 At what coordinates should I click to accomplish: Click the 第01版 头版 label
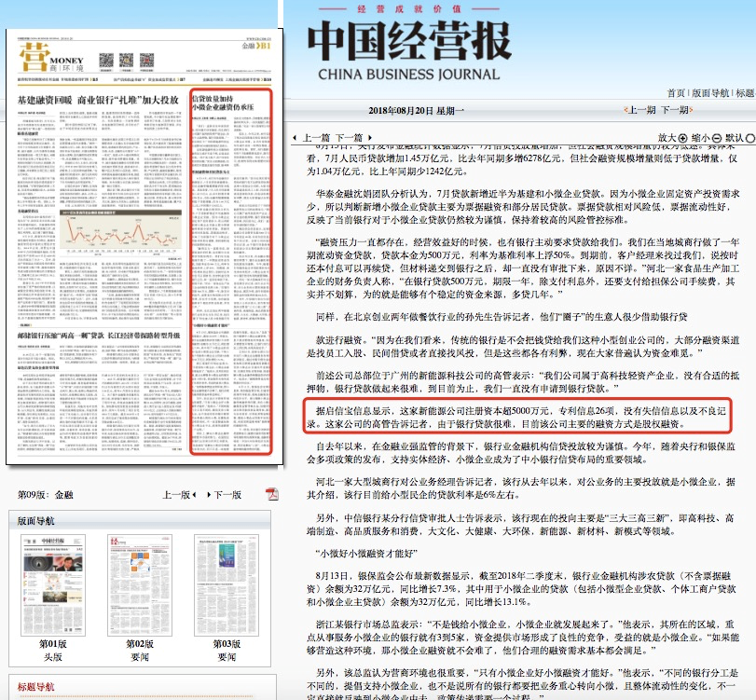tap(53, 651)
